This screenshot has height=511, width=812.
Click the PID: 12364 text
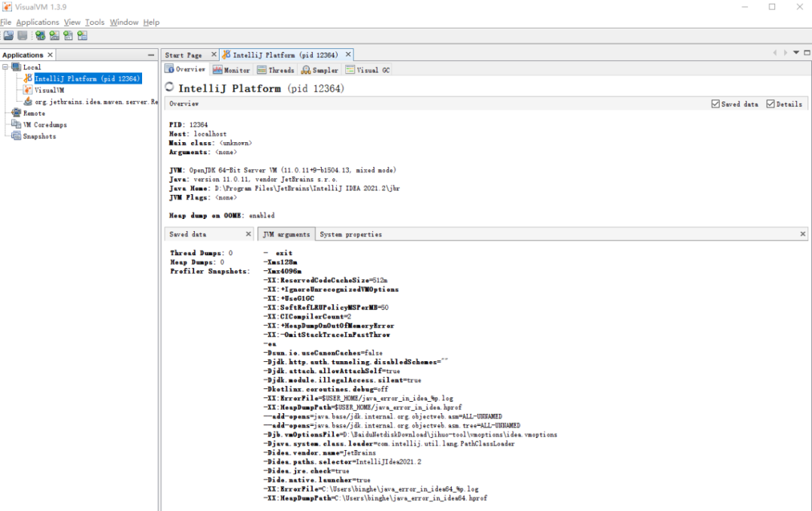click(188, 125)
